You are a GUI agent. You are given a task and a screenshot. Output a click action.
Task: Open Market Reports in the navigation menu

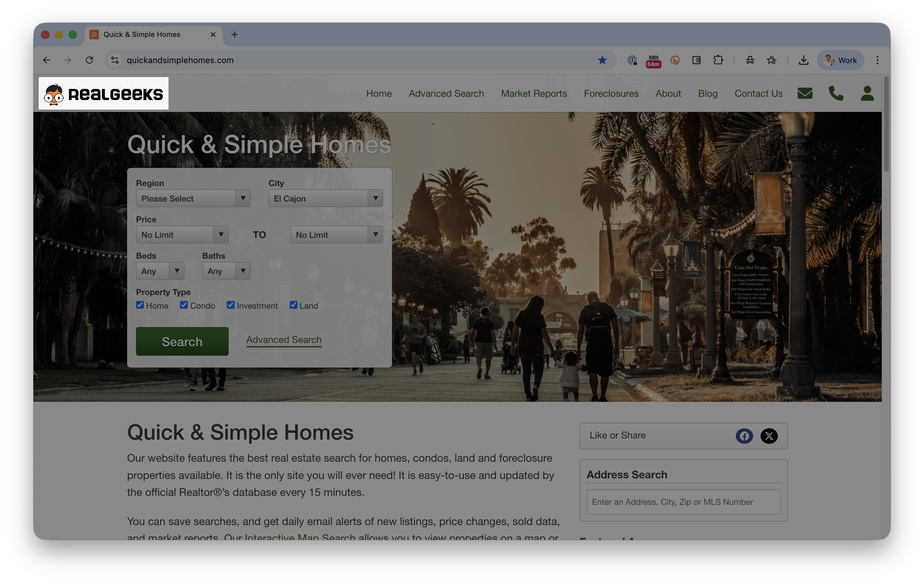534,94
